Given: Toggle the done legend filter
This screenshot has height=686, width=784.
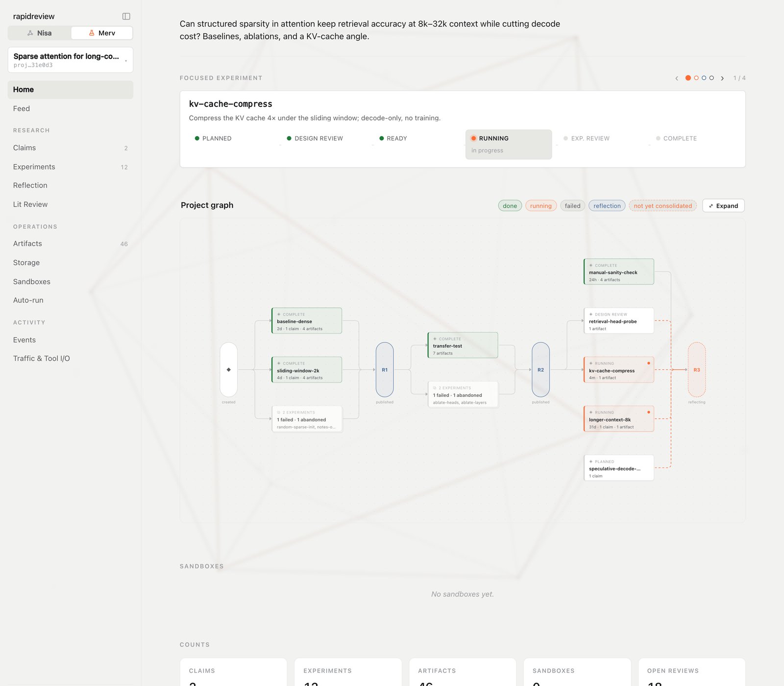Looking at the screenshot, I should (510, 206).
